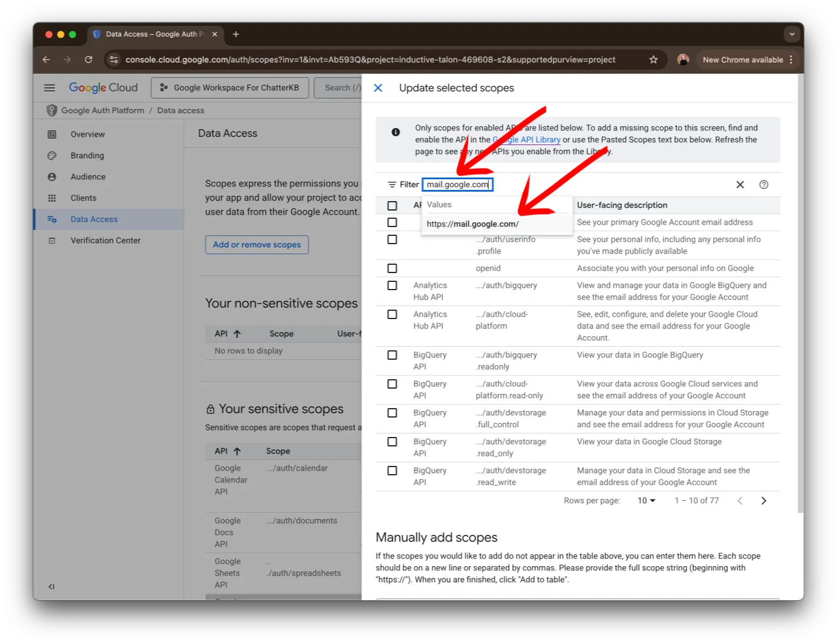Check BigQuery API cloud-platform.read-only scope

[x=392, y=384]
